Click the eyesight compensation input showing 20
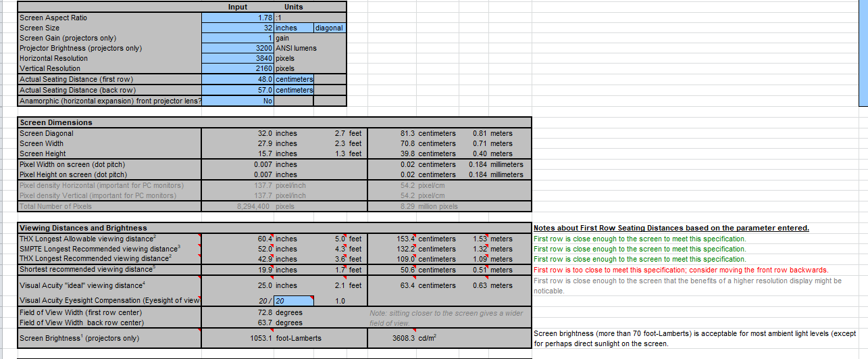Viewport: 868px width, 359px height. (294, 300)
